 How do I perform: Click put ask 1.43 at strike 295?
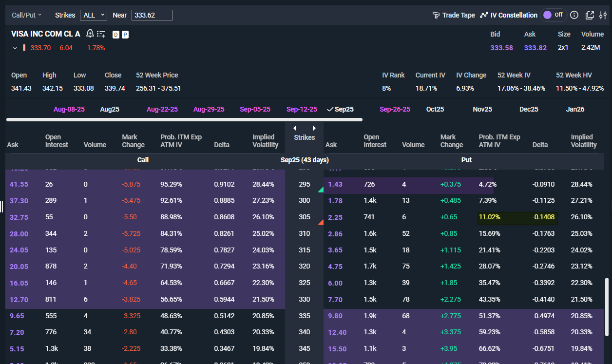335,185
